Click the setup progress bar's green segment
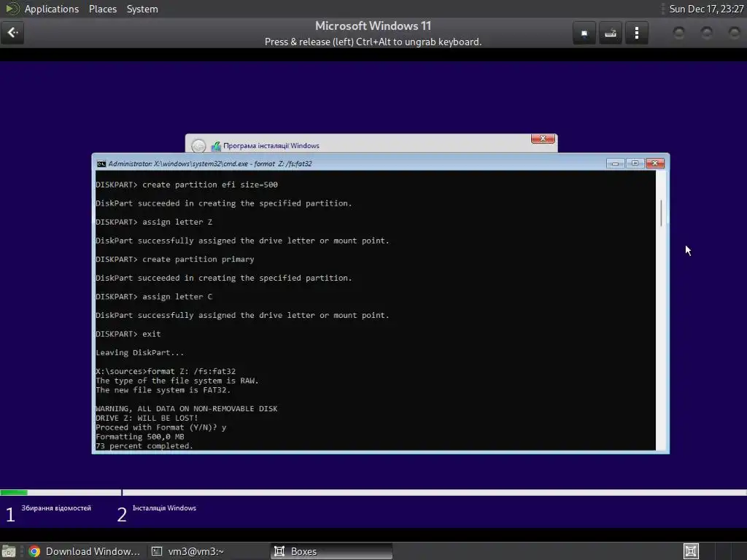The width and height of the screenshot is (747, 560). 14,492
